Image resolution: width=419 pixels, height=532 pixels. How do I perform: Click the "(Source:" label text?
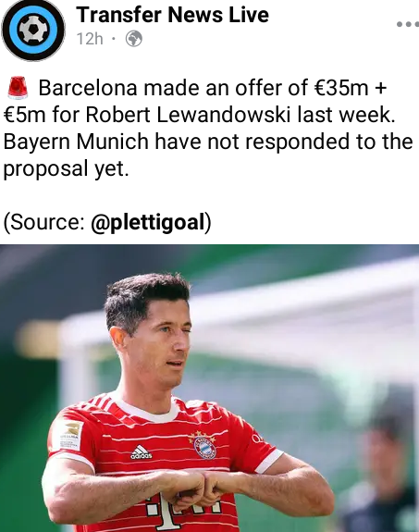[x=44, y=222]
